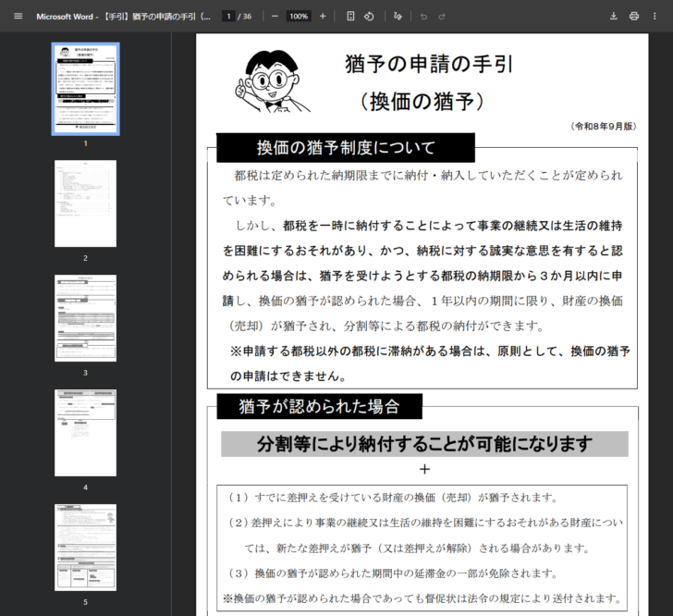
Task: Click the redo arrow icon
Action: pyautogui.click(x=442, y=17)
